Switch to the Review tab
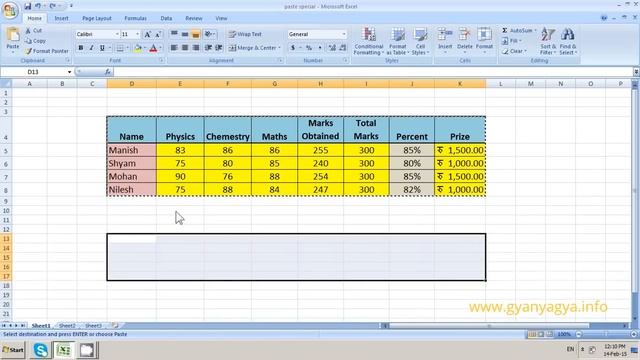 [193, 18]
